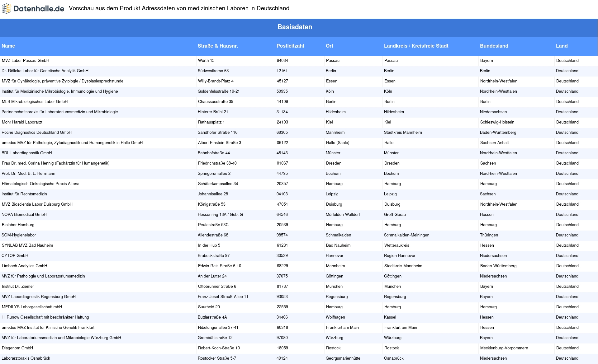The width and height of the screenshot is (598, 364).
Task: Click Biolabor Hamburg name
Action: tap(18, 225)
